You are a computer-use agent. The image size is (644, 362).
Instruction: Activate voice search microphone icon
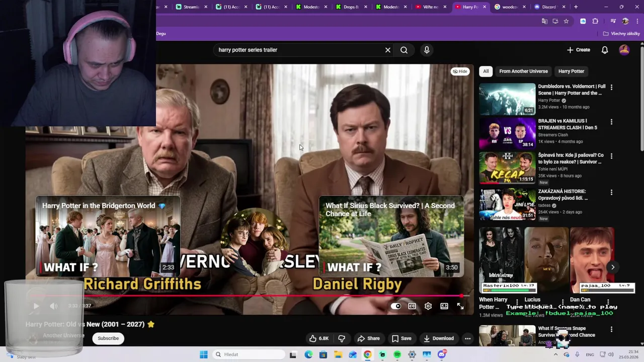tap(427, 50)
